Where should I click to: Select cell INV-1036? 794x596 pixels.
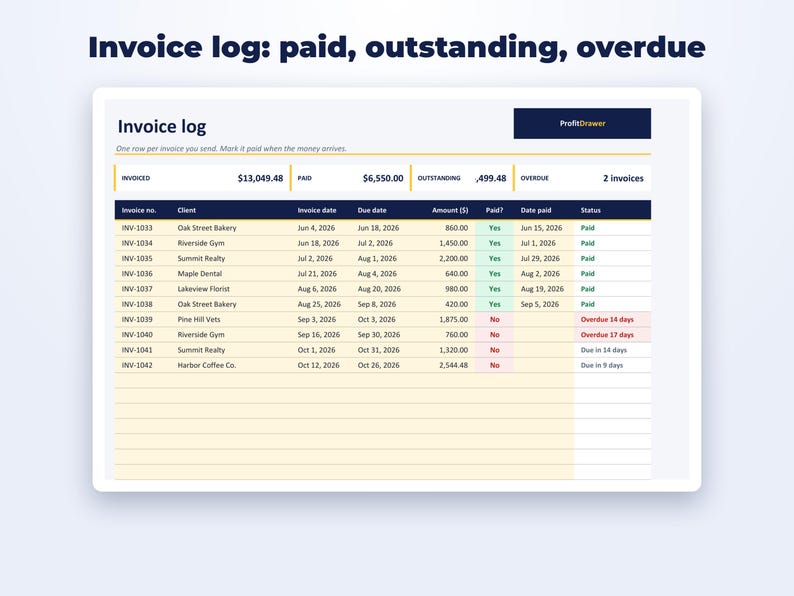[137, 273]
